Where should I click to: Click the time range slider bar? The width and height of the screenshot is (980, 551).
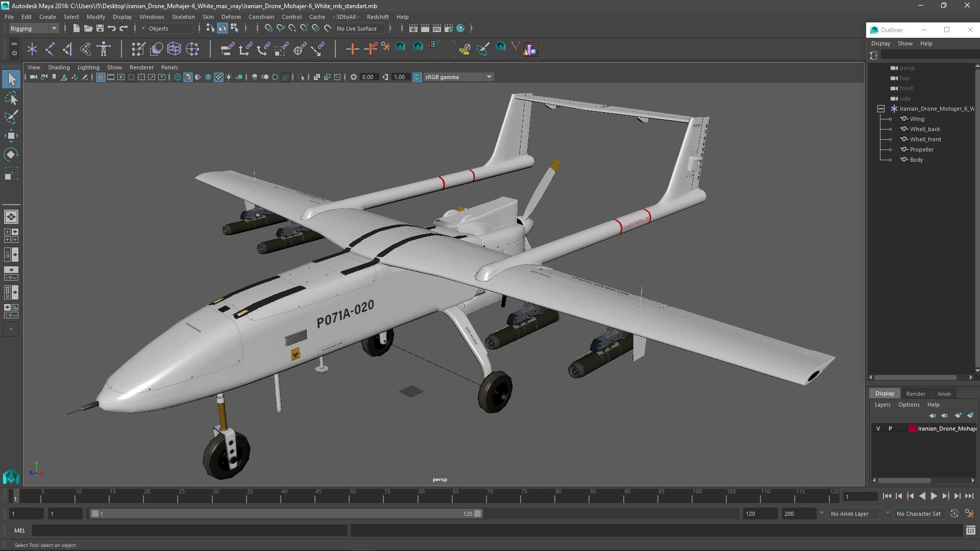point(286,514)
